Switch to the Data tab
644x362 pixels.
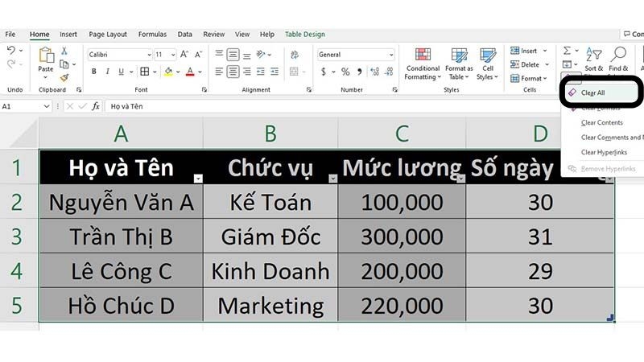pyautogui.click(x=185, y=35)
